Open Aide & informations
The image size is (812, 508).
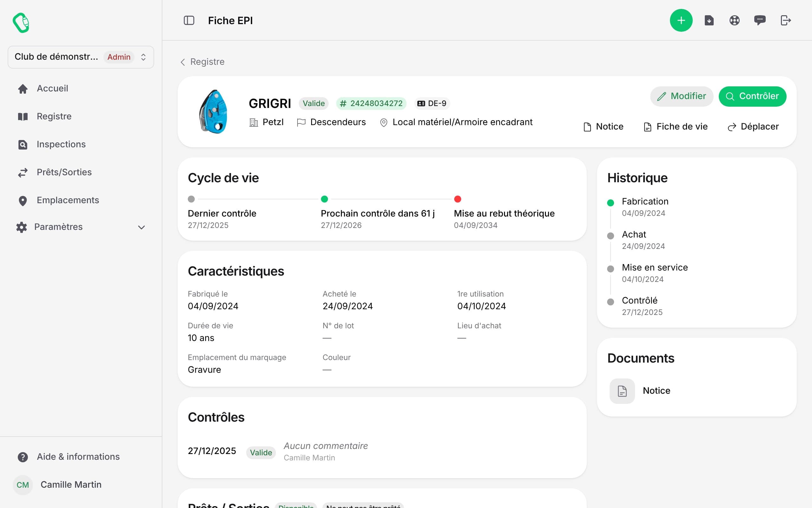coord(81,457)
